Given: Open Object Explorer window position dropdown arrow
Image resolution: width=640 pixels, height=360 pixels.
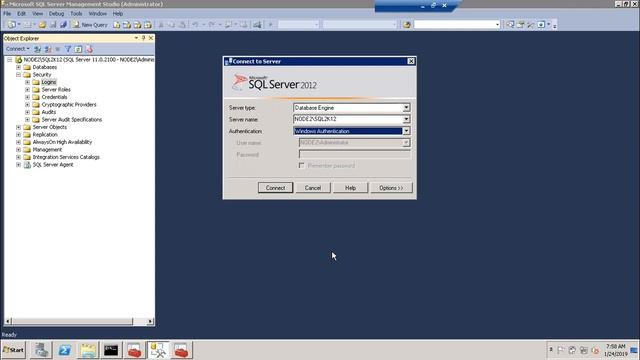Looking at the screenshot, I should [x=136, y=38].
